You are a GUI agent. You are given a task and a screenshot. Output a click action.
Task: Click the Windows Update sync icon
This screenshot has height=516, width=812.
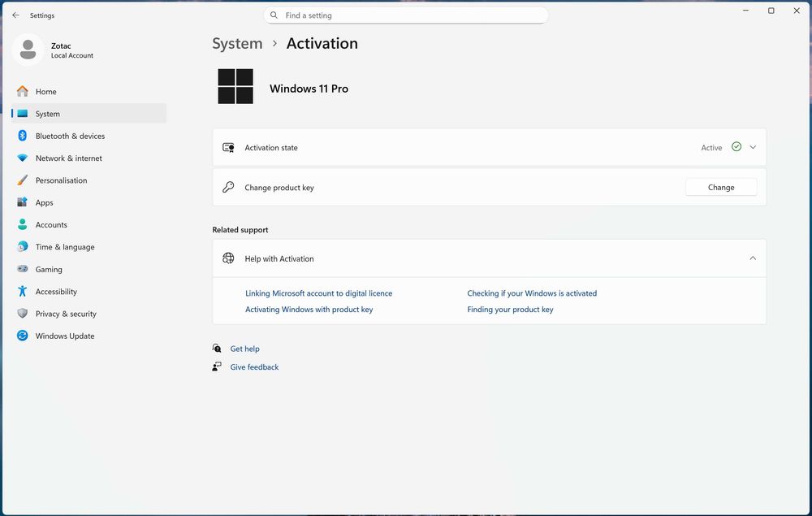(x=23, y=336)
